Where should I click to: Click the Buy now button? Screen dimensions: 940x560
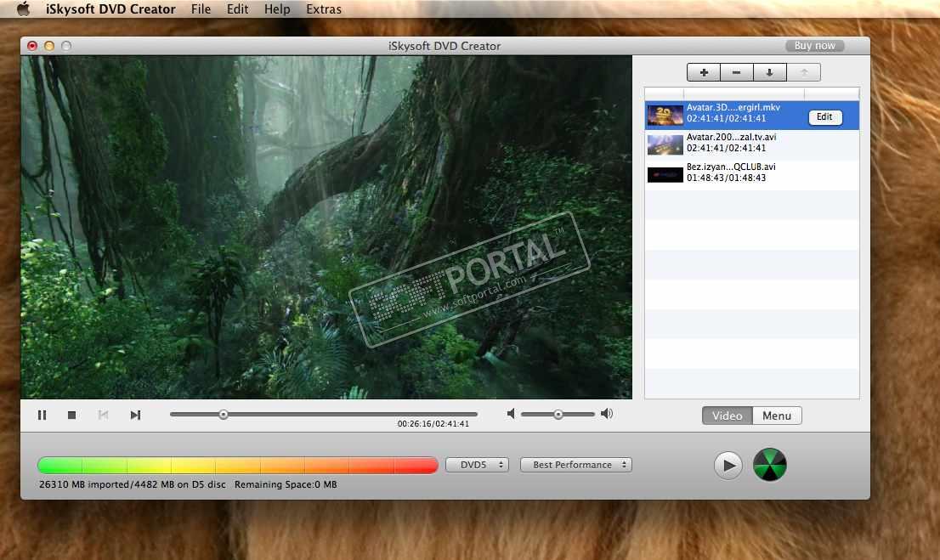(x=815, y=46)
